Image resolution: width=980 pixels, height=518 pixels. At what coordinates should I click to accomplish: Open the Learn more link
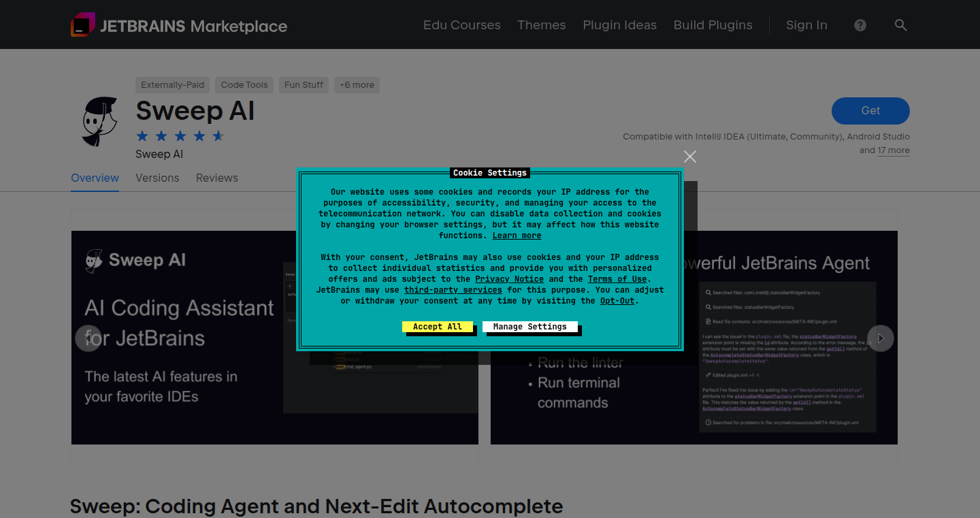pyautogui.click(x=517, y=236)
